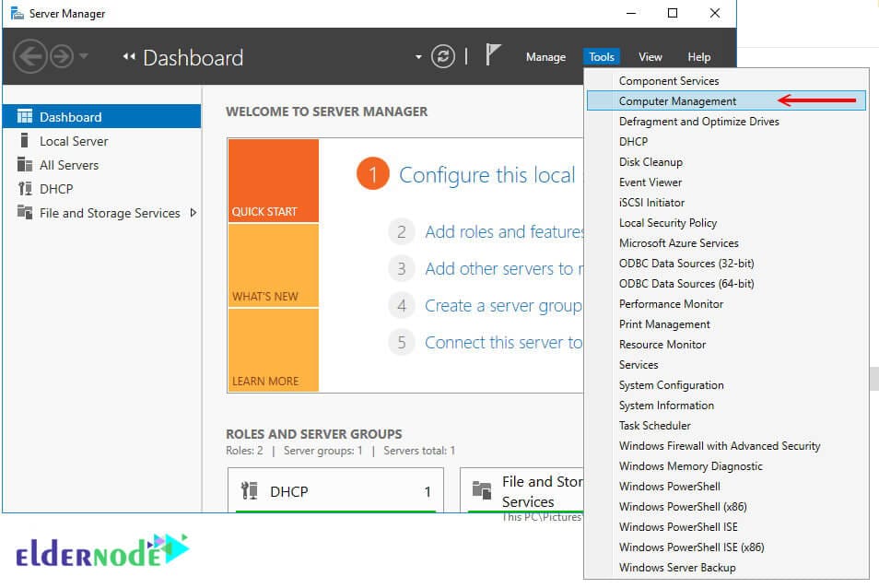Open the Dashboard breadcrumb dropdown arrow
Image resolution: width=879 pixels, height=588 pixels.
pos(418,55)
